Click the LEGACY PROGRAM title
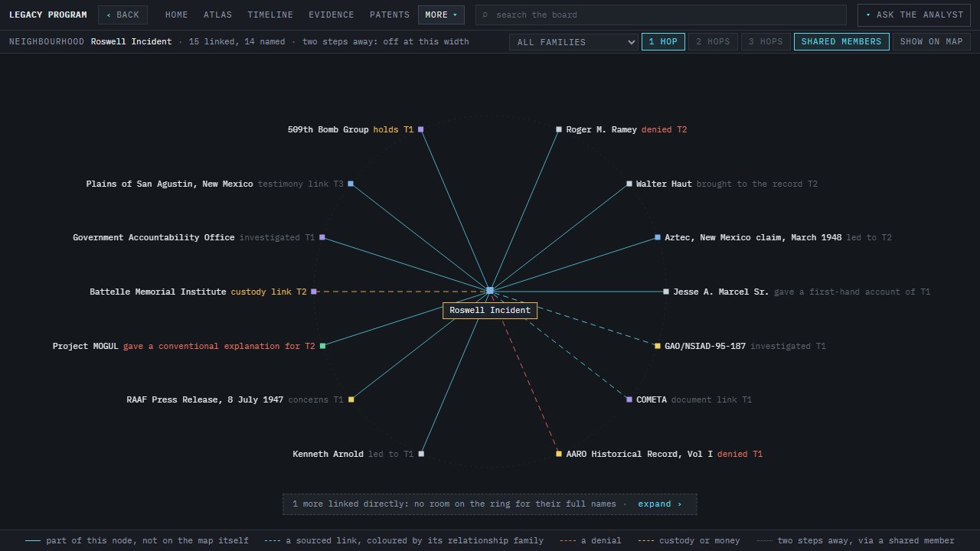Viewport: 980px width, 551px height. coord(48,15)
